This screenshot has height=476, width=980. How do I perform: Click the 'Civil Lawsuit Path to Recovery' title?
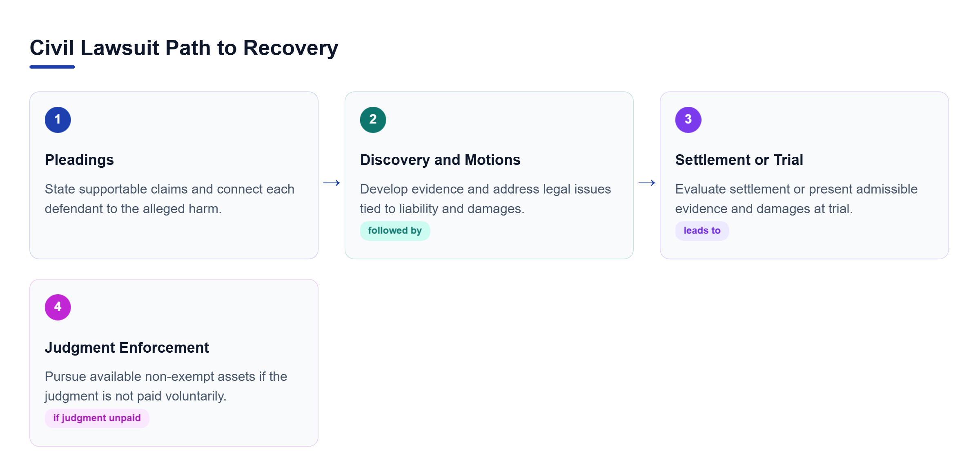[x=184, y=48]
